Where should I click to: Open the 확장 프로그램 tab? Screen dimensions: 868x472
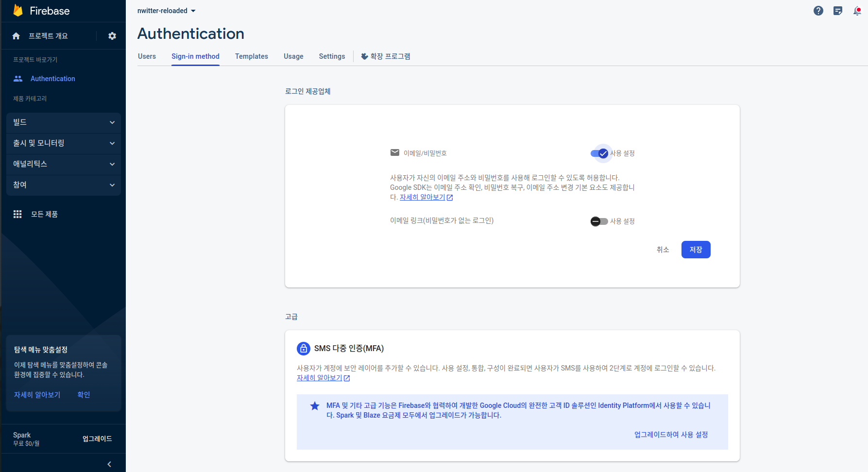pyautogui.click(x=386, y=56)
